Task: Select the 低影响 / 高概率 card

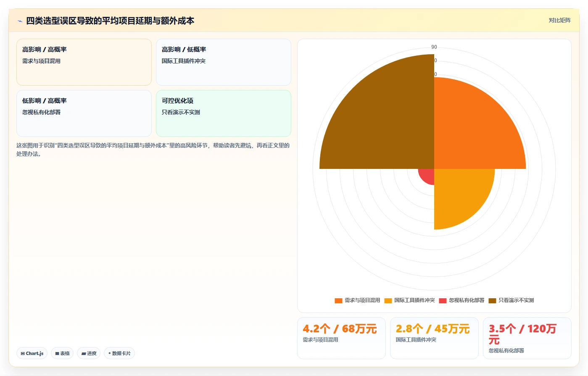Action: tap(84, 113)
